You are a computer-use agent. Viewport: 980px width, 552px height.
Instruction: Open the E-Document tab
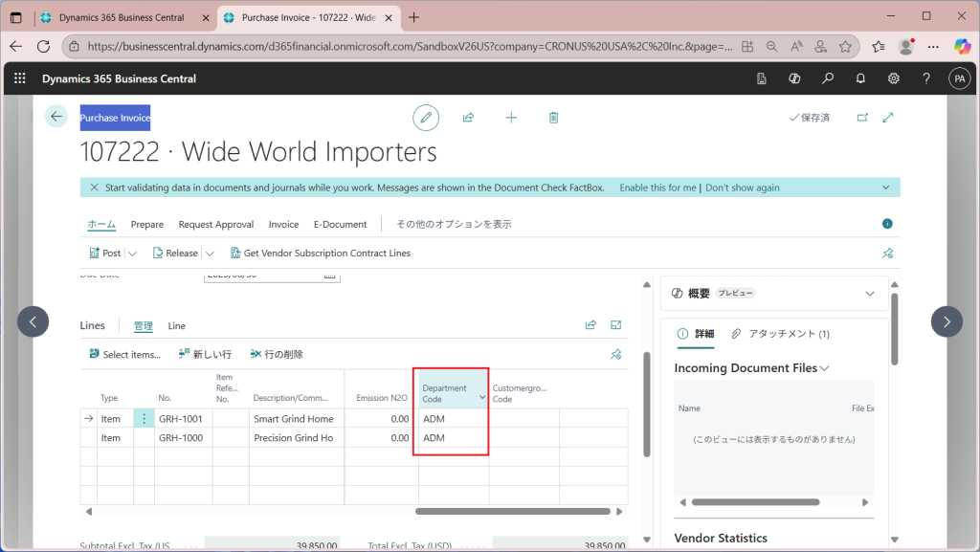340,224
